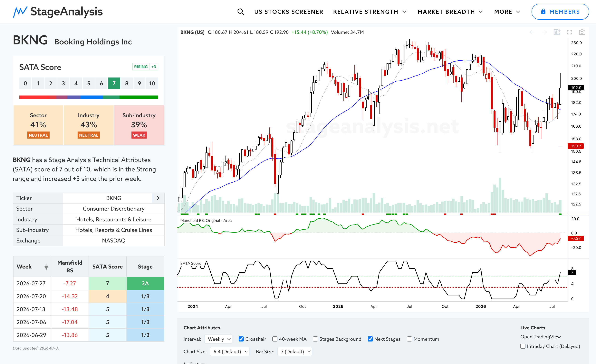The image size is (596, 364).
Task: Open the Bar Size dropdown
Action: [x=295, y=351]
